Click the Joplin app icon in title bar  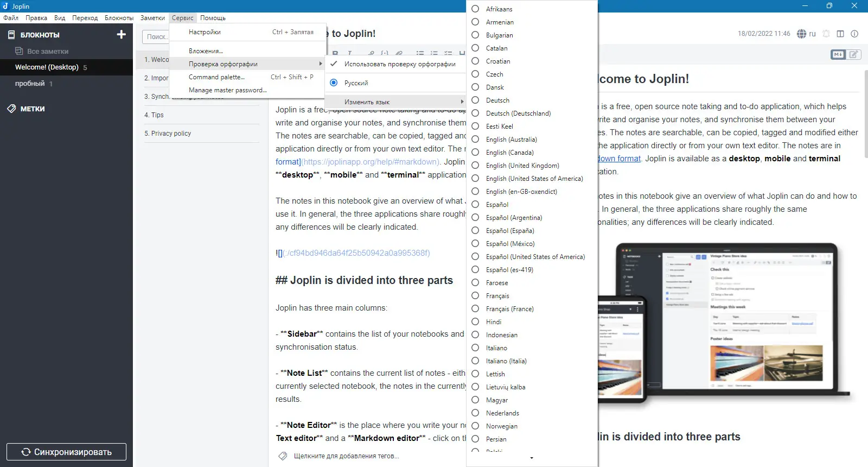(5, 6)
